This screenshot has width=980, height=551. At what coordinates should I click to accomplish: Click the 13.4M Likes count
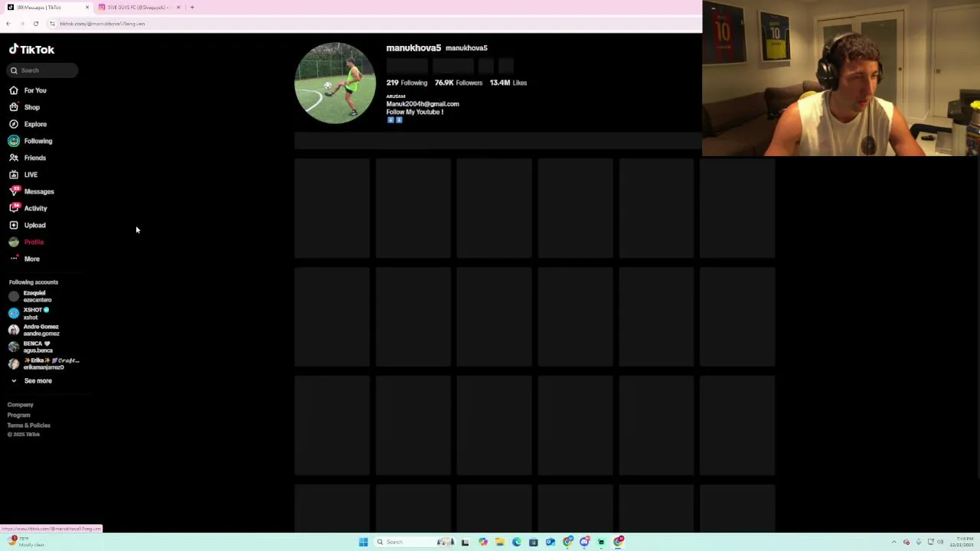(508, 83)
